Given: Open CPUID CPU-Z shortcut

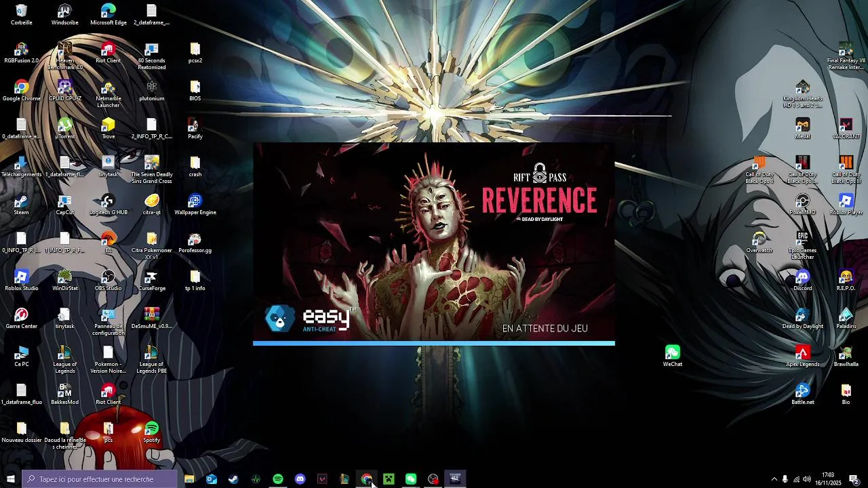Looking at the screenshot, I should (x=65, y=91).
